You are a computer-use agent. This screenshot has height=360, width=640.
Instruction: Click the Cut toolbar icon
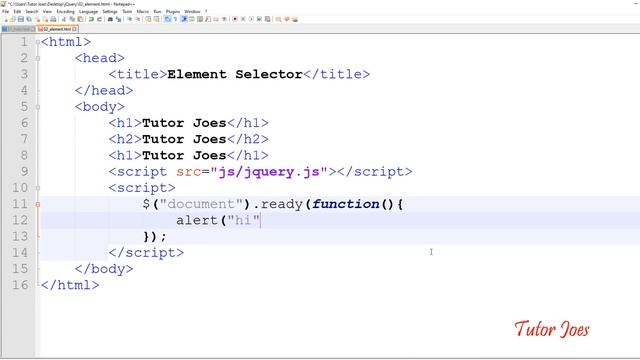pyautogui.click(x=64, y=19)
